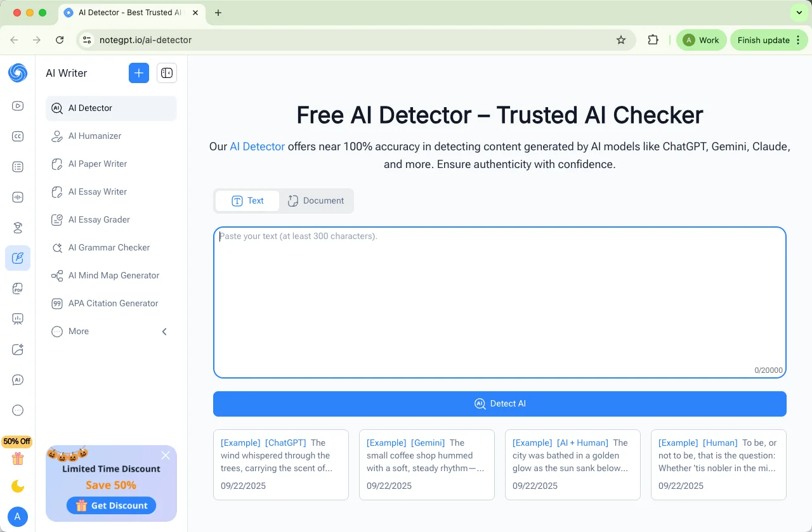Close the Limited Time Discount banner

click(x=166, y=455)
